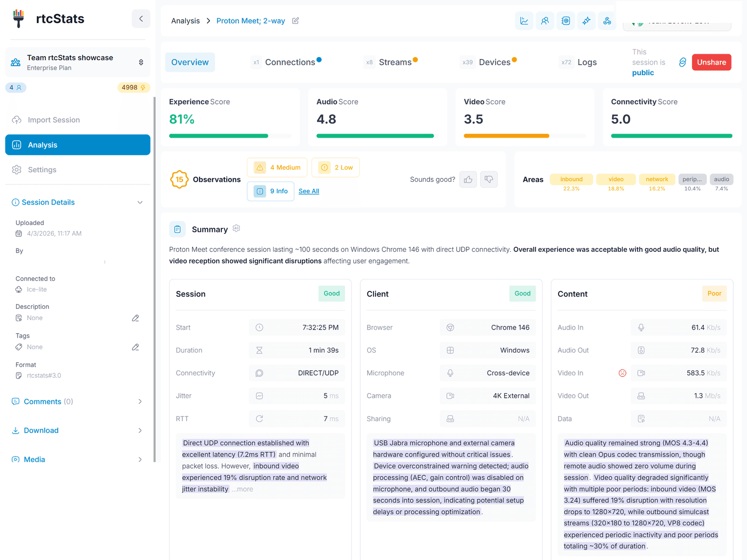
Task: Click the hourglass icon in Duration row
Action: 259,350
